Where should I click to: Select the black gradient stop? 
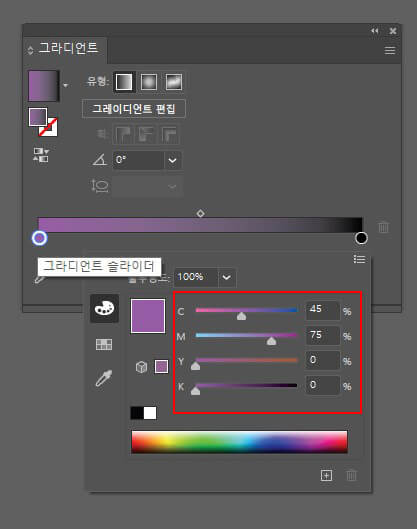pyautogui.click(x=361, y=238)
